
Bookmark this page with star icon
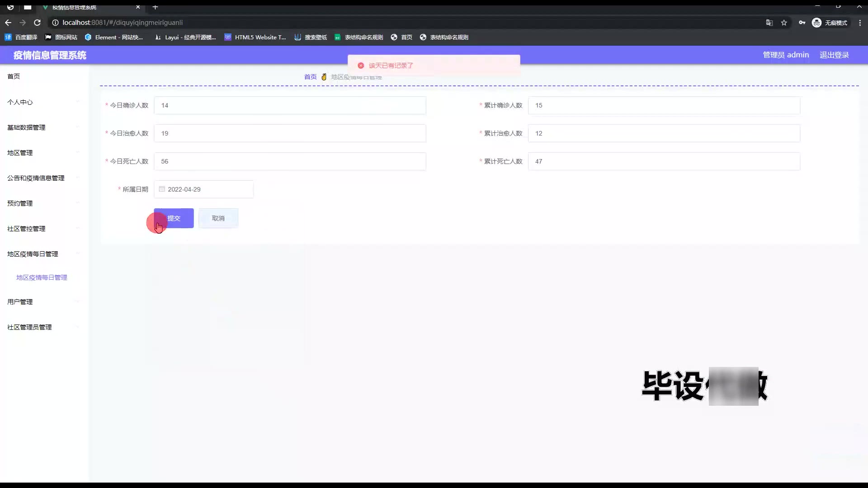point(784,23)
